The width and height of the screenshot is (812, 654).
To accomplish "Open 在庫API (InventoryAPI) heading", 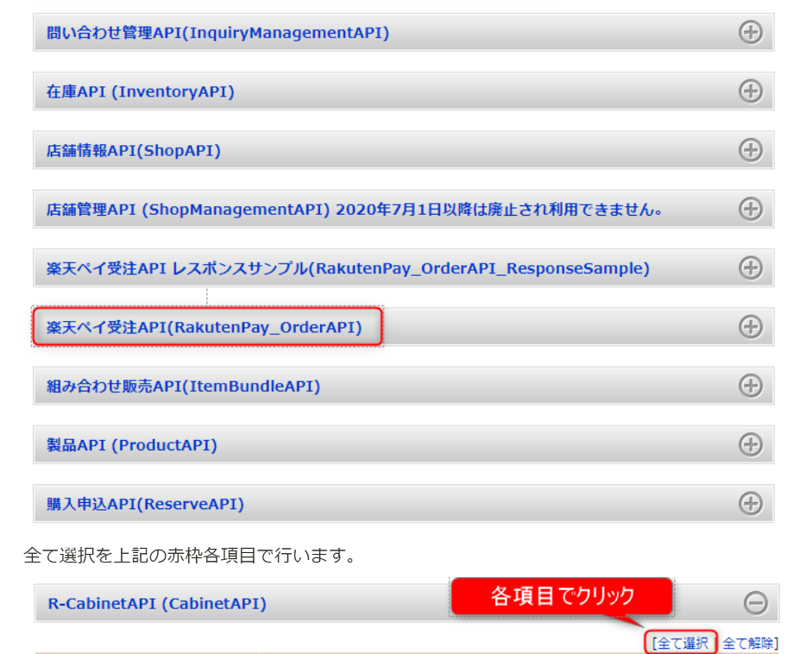I will 141,91.
